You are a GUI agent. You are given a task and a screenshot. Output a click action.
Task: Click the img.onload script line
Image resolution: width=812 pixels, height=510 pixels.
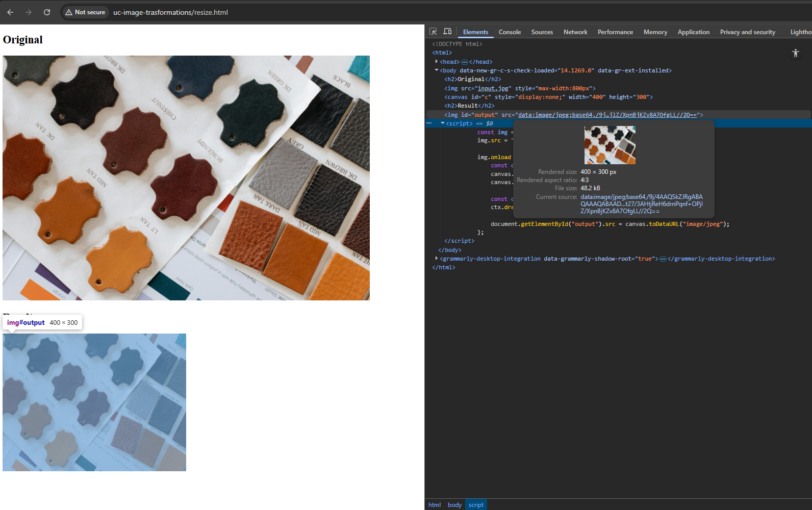point(494,157)
